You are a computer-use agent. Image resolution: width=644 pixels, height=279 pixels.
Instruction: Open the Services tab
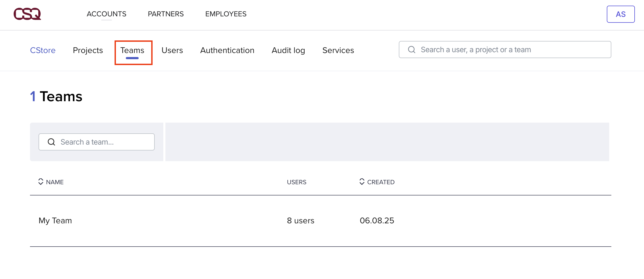[x=338, y=50]
